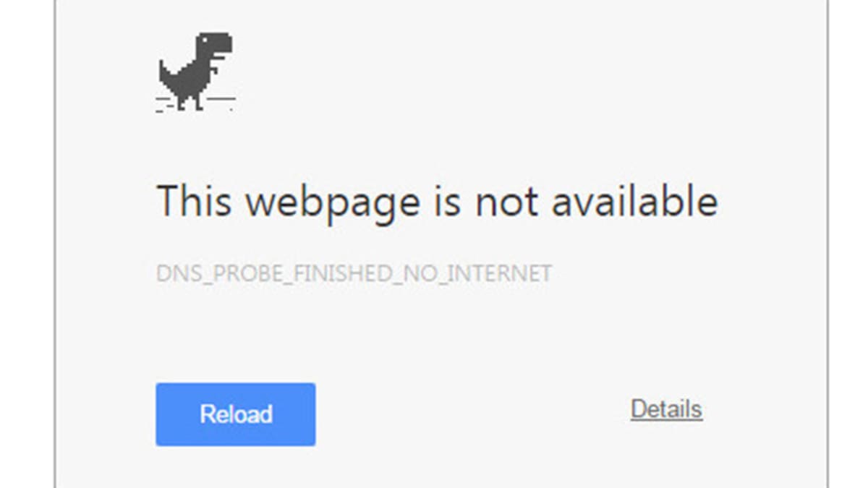Click the word 'webpage' in the heading
The image size is (868, 488).
(333, 204)
